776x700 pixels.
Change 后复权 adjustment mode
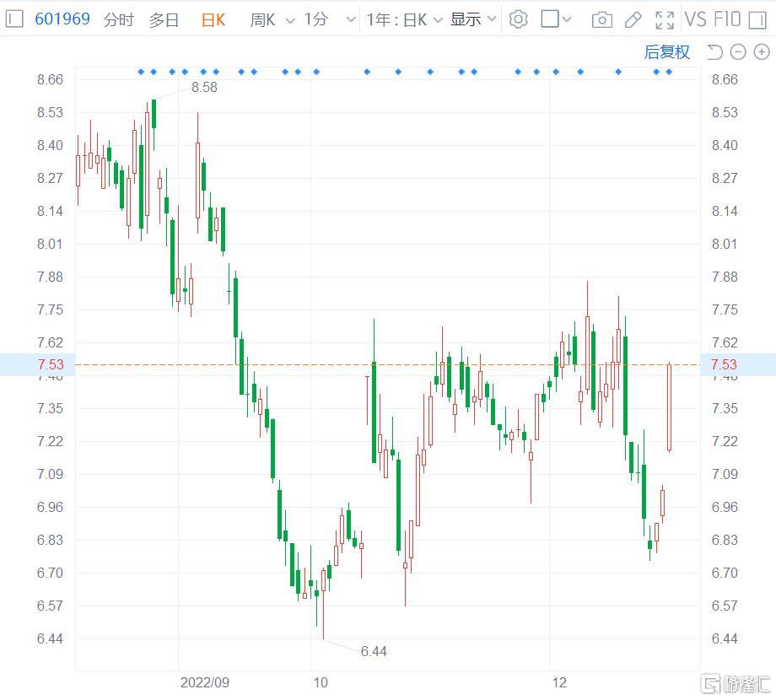666,52
